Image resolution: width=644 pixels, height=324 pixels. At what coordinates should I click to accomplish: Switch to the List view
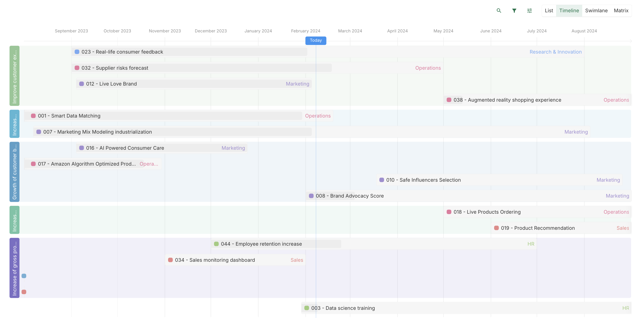[549, 11]
